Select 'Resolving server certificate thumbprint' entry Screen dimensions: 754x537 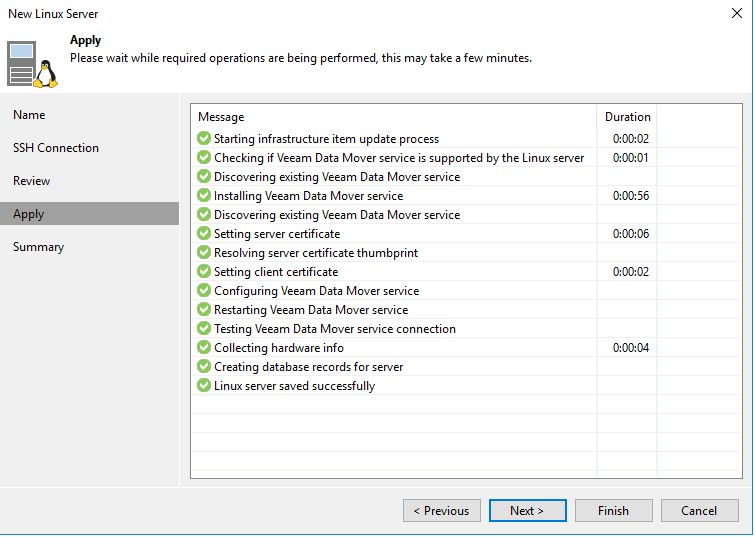point(315,253)
